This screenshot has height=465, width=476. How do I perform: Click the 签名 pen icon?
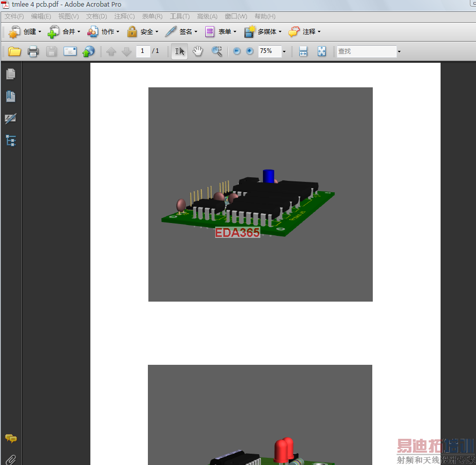tap(170, 31)
